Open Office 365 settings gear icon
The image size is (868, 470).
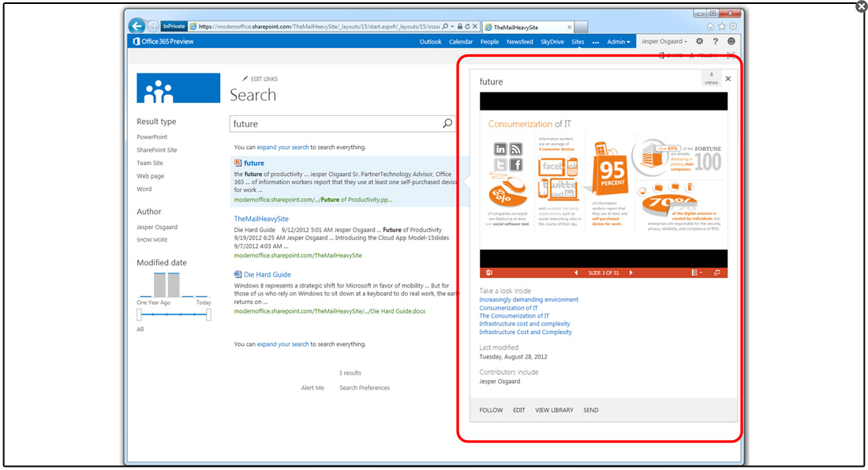700,41
